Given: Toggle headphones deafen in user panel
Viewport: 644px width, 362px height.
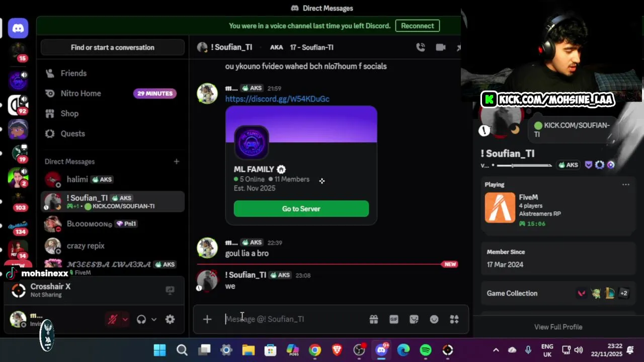Looking at the screenshot, I should (x=141, y=319).
